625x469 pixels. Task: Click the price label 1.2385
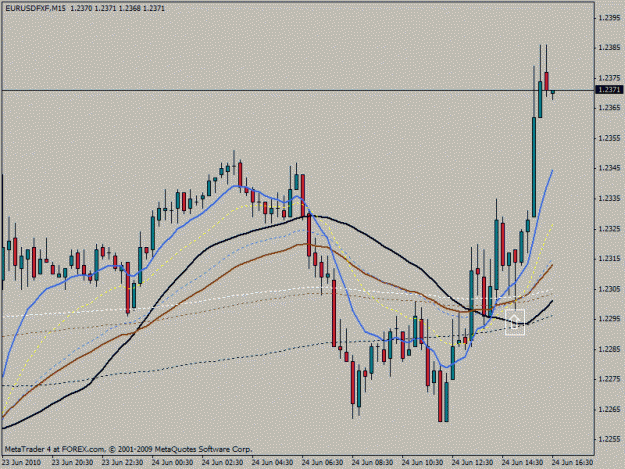point(610,48)
